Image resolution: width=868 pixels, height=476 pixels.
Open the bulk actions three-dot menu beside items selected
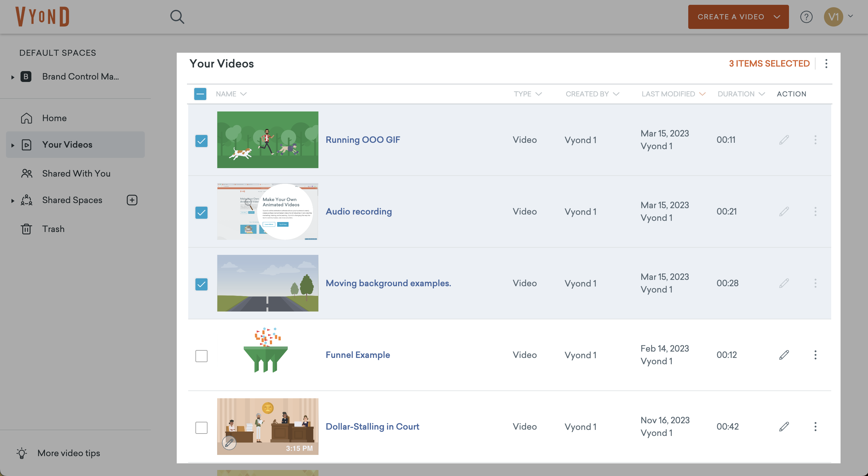(x=826, y=64)
